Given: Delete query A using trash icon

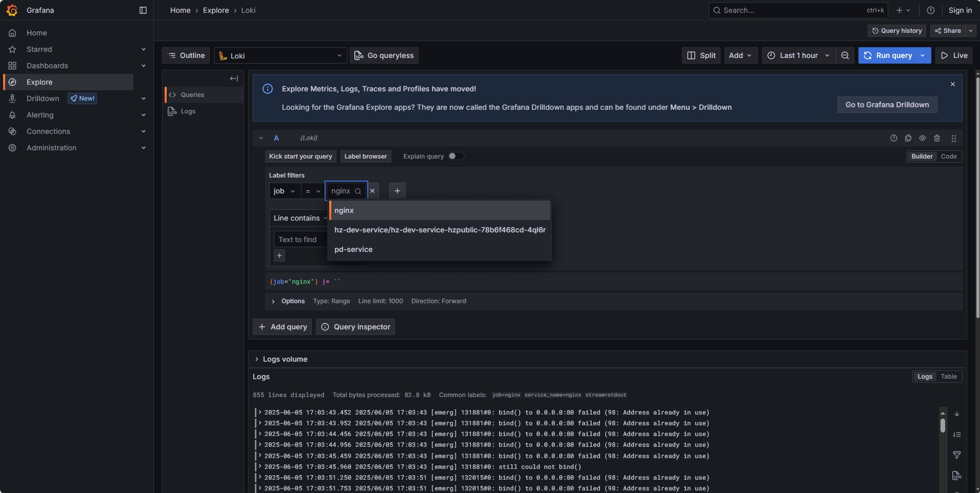Looking at the screenshot, I should click(x=936, y=138).
